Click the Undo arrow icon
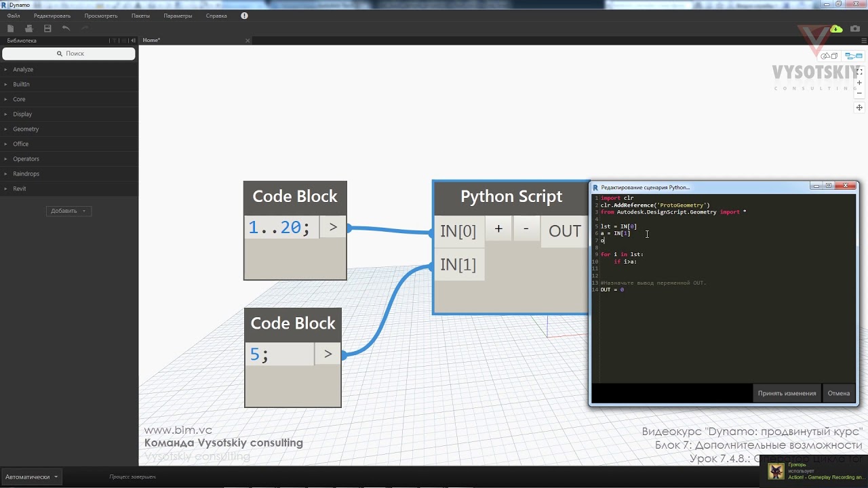This screenshot has height=488, width=868. [66, 28]
